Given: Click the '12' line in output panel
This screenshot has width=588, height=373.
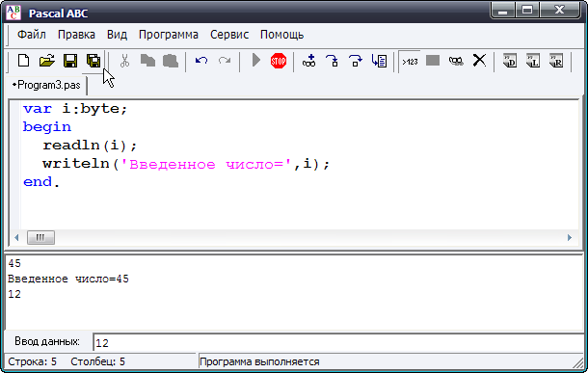Looking at the screenshot, I should click(14, 294).
